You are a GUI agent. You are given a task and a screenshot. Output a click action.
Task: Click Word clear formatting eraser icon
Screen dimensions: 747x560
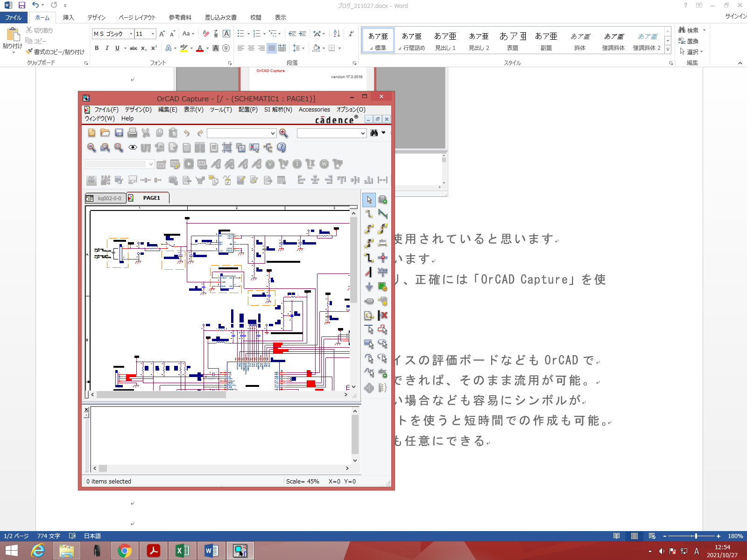pyautogui.click(x=206, y=34)
